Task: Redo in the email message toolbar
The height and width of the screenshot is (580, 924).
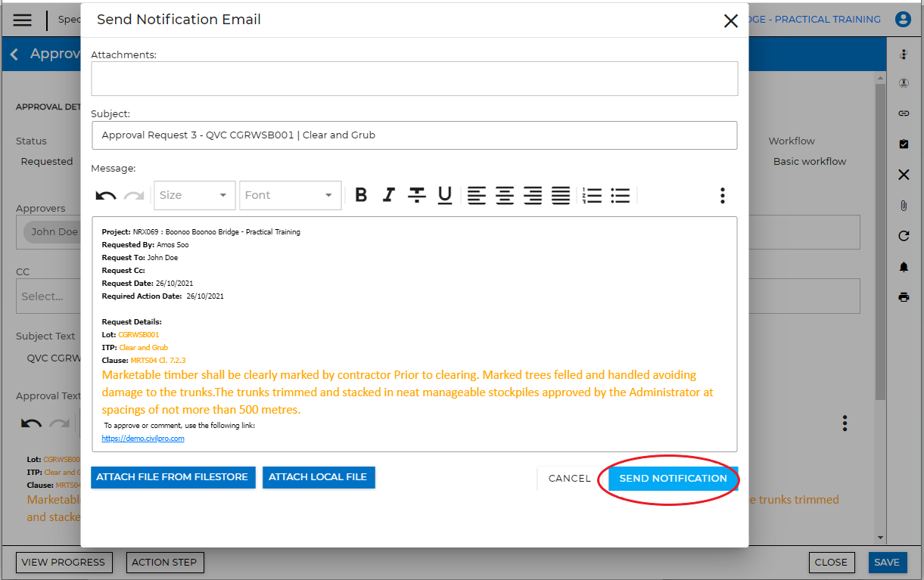Action: (134, 196)
